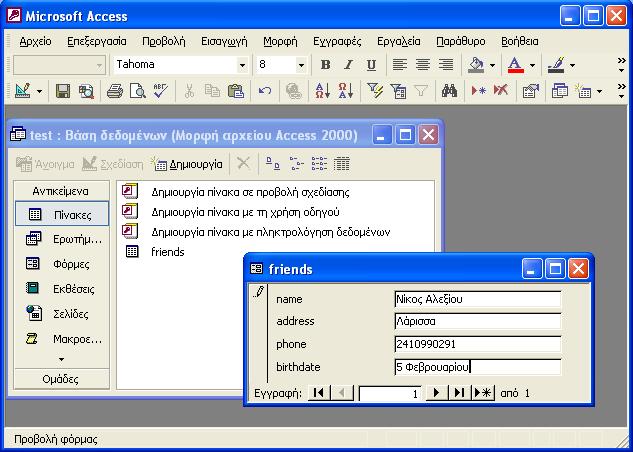Click the View design mode icon in toolbar

[x=23, y=91]
